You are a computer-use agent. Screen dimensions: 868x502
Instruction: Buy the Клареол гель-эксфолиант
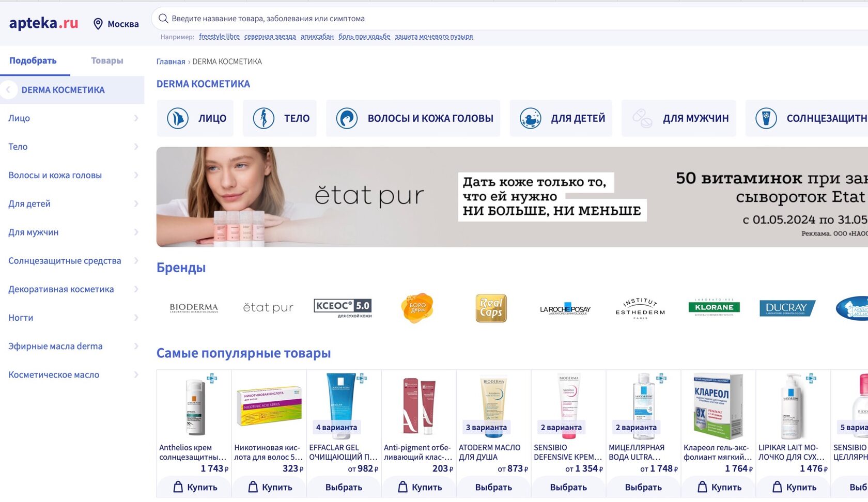[718, 487]
